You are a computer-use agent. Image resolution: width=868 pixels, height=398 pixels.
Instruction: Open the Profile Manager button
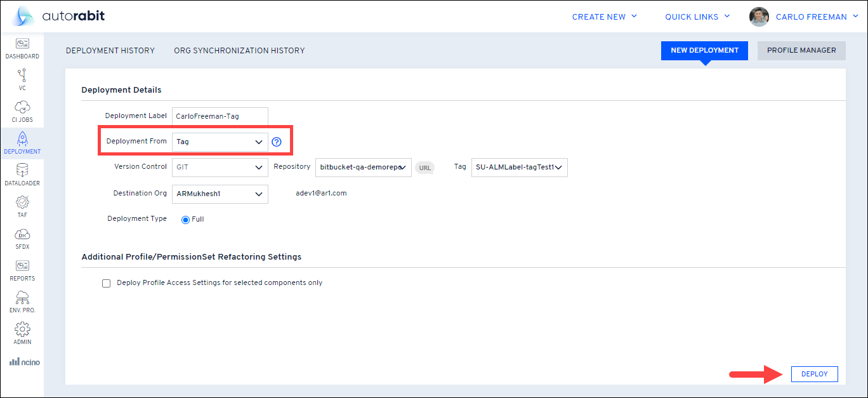pyautogui.click(x=801, y=51)
